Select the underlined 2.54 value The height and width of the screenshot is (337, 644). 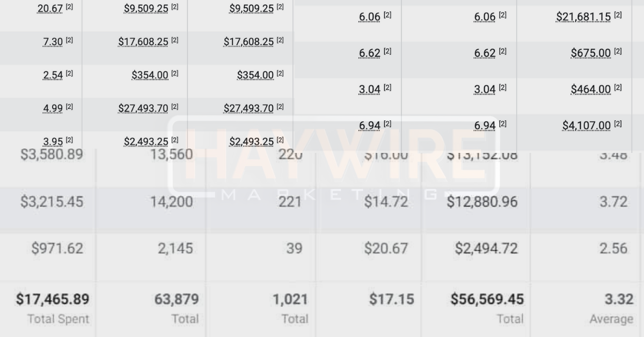54,74
